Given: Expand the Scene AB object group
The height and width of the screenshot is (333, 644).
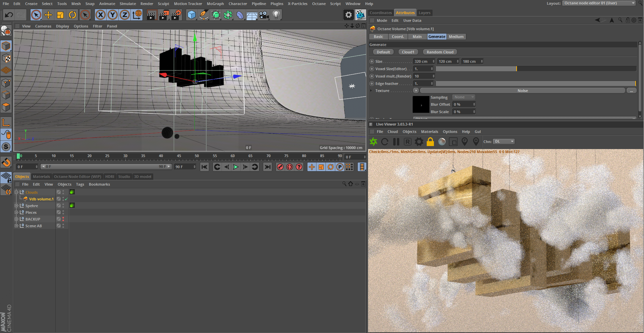Looking at the screenshot, I should click(x=16, y=226).
